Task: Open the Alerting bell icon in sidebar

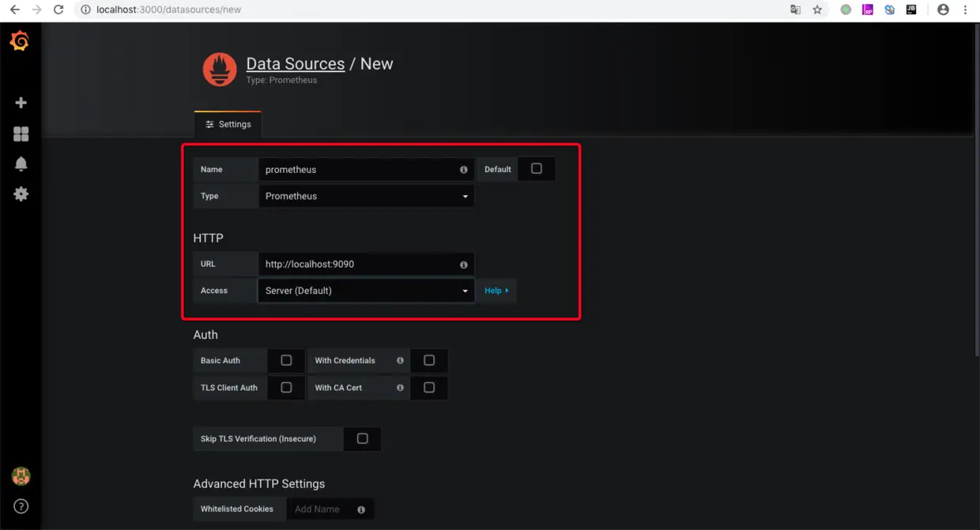Action: [x=21, y=164]
